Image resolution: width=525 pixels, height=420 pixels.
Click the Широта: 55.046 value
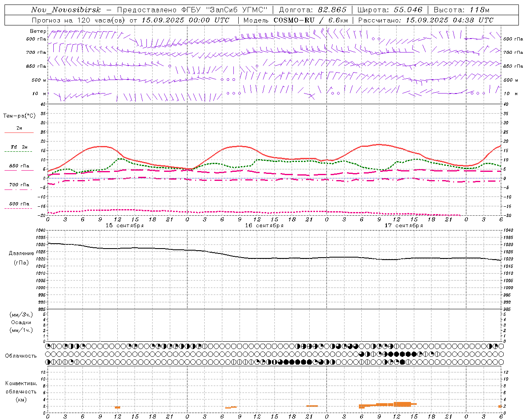(390, 10)
